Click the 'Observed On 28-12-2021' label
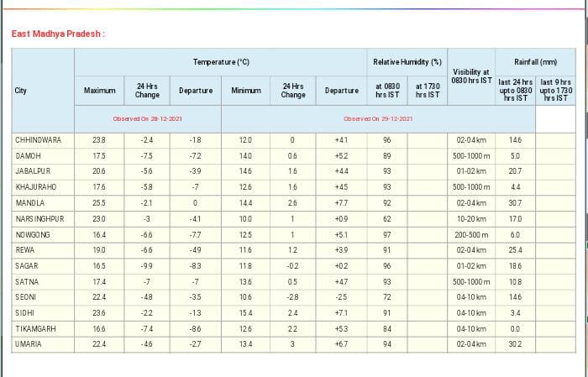 pos(148,119)
